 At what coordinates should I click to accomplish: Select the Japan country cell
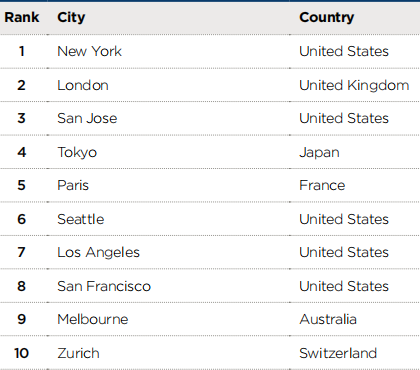click(319, 153)
